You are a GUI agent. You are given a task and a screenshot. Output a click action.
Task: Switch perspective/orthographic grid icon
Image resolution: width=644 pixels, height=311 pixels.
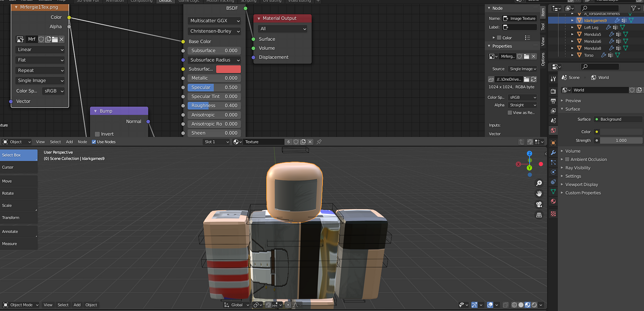[539, 215]
